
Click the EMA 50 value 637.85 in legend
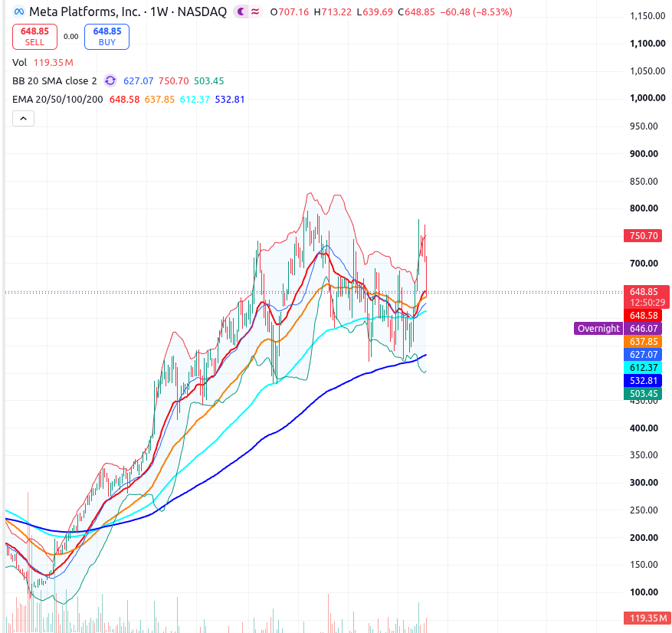pos(159,99)
